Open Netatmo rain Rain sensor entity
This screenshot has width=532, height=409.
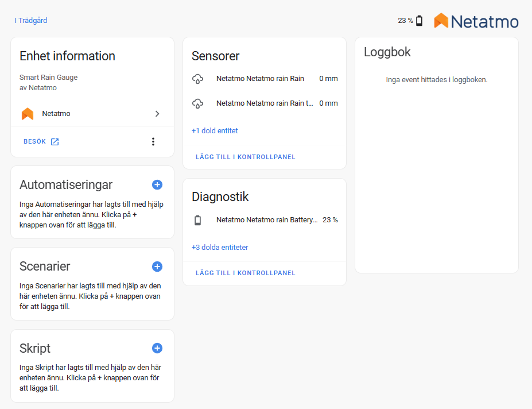point(265,79)
